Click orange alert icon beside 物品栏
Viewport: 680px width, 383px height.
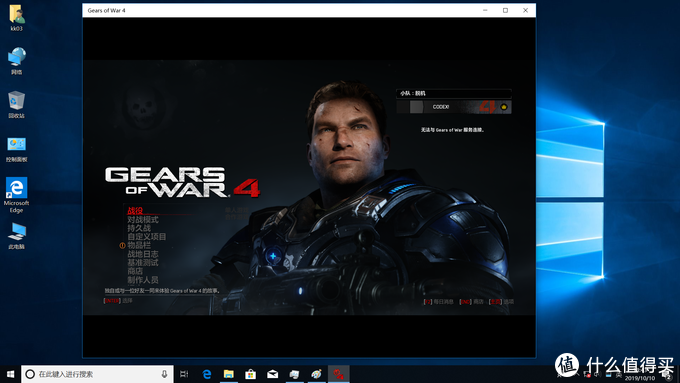click(x=122, y=246)
